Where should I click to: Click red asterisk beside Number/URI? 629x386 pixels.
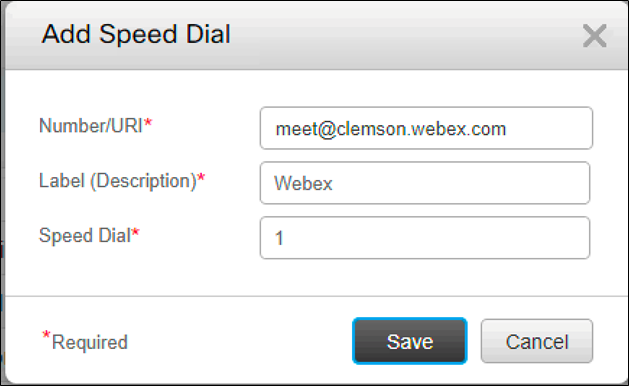(148, 122)
